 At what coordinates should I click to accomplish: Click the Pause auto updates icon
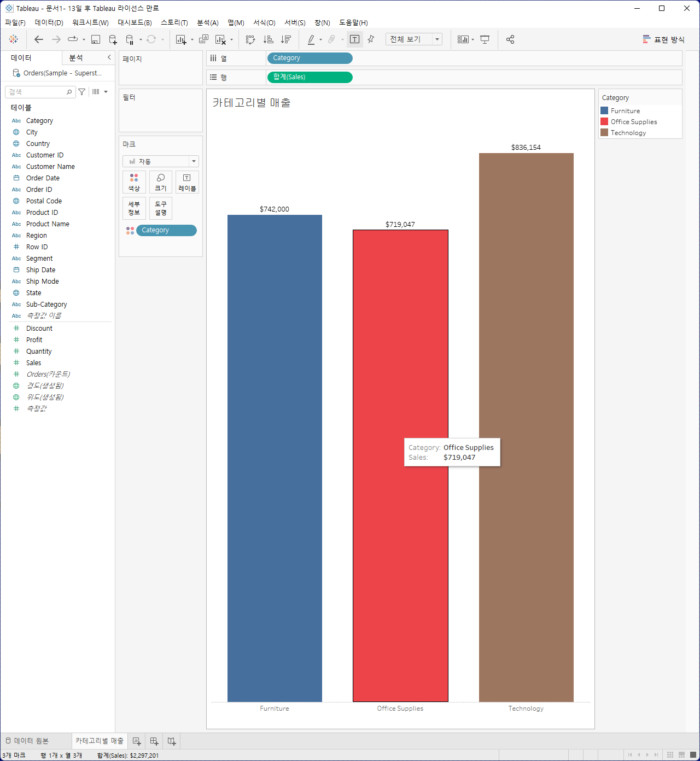point(130,39)
